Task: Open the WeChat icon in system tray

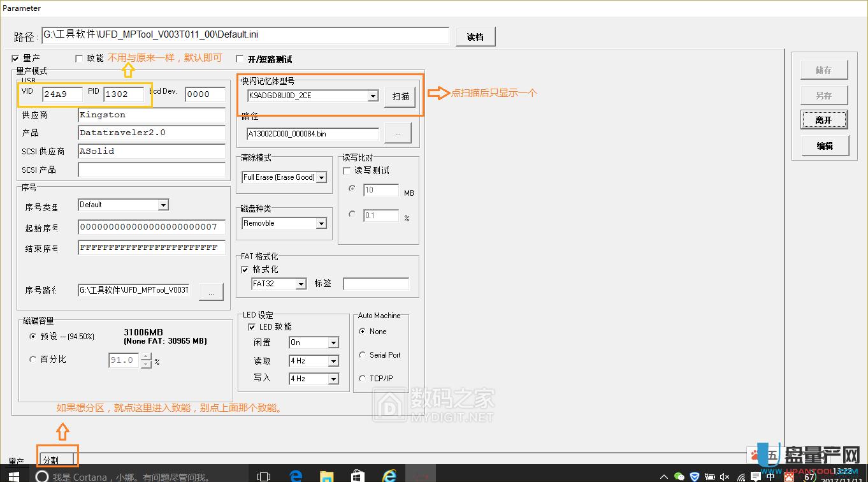Action: coord(679,476)
